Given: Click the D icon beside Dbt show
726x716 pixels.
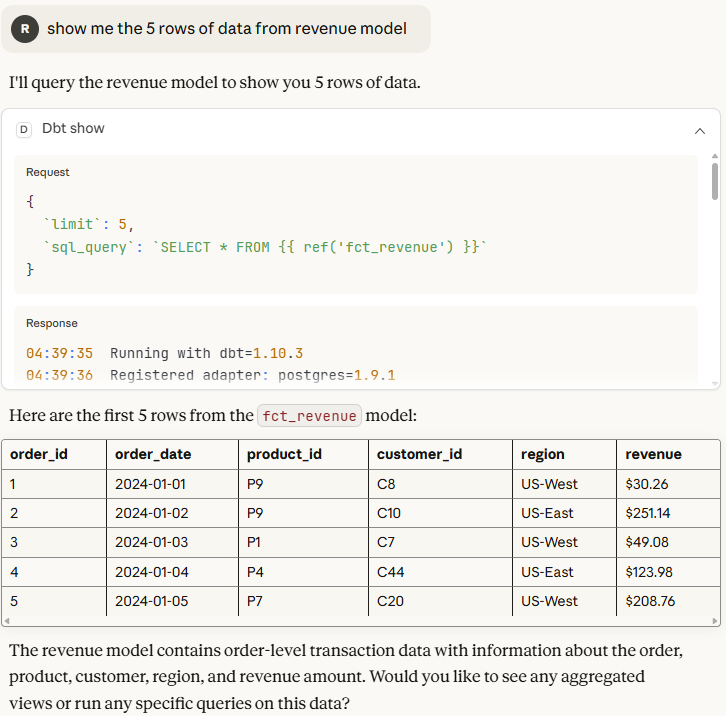Looking at the screenshot, I should pos(24,129).
